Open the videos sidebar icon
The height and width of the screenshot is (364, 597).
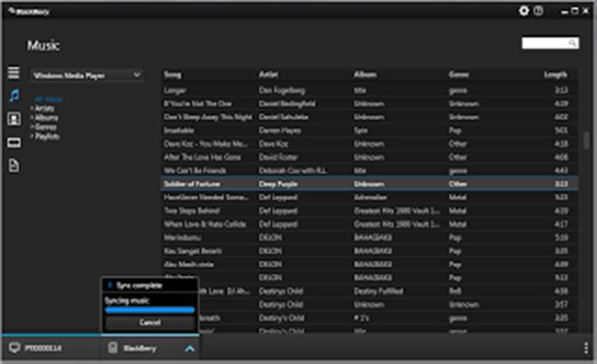[14, 143]
